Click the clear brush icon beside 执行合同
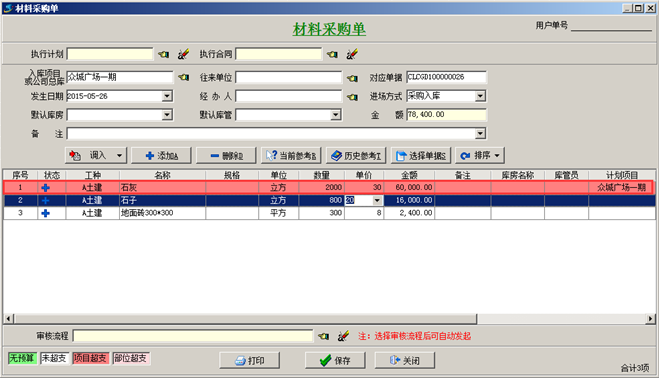659x381 pixels. 352,54
